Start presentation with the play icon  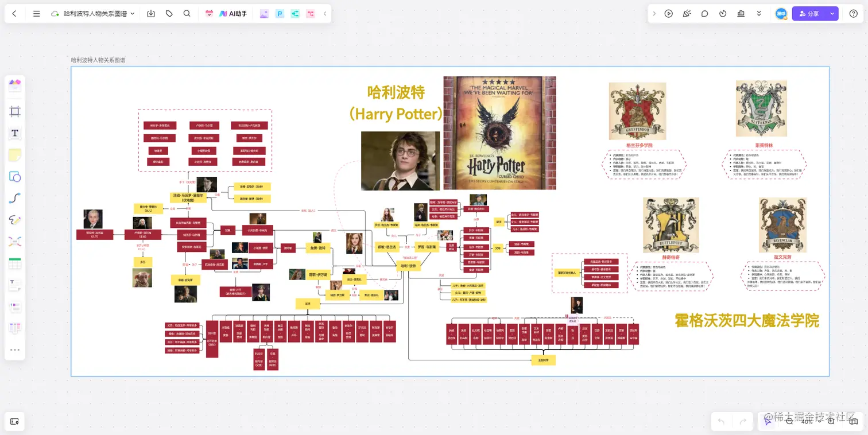(x=669, y=14)
